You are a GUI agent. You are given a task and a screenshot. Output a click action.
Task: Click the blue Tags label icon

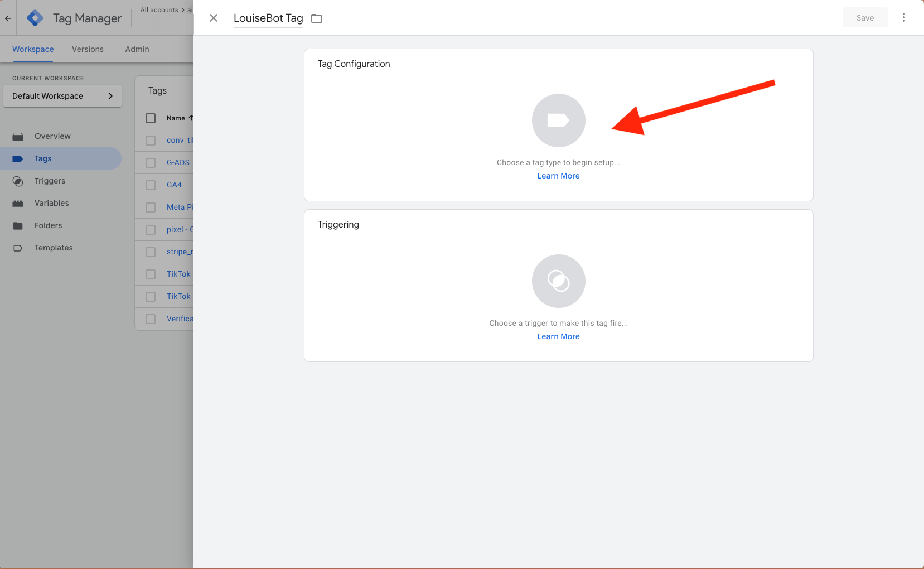click(18, 158)
